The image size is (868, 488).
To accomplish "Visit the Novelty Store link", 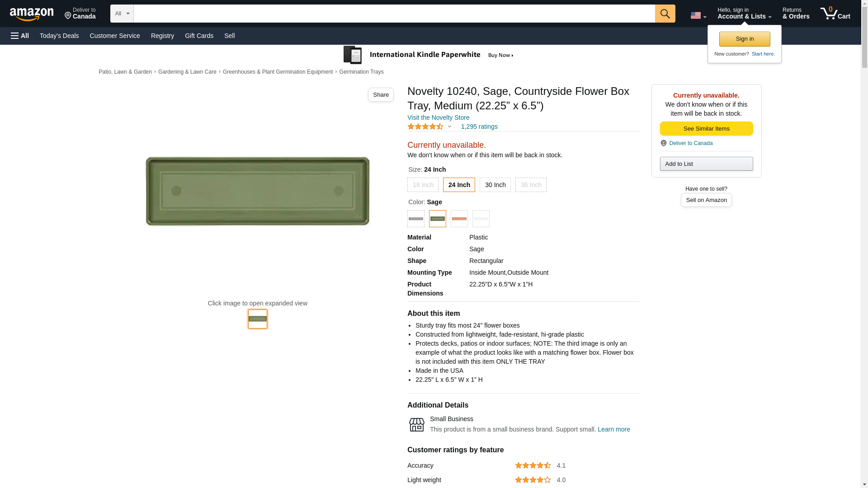I will coord(438,117).
